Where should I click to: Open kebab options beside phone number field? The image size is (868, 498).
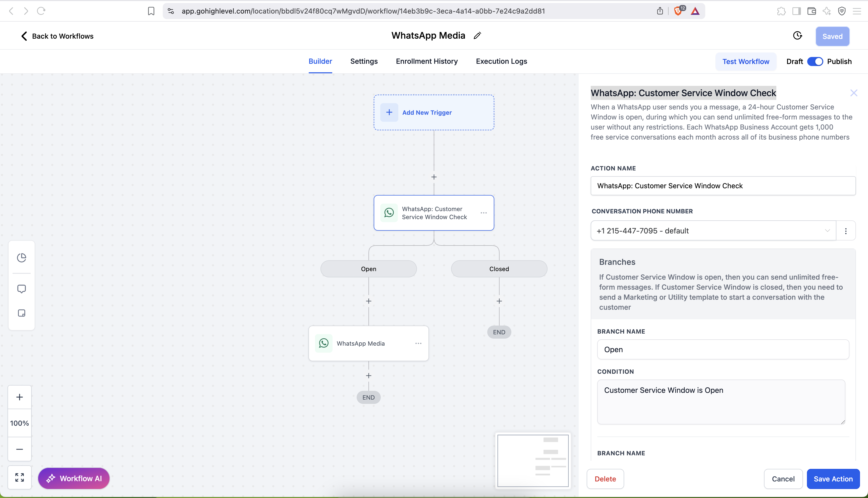pos(846,231)
